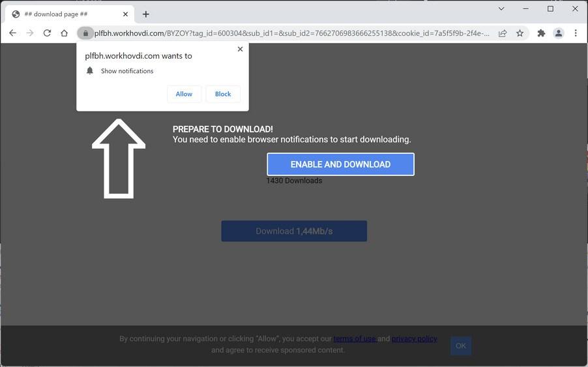Select the '## download page ##' tab
The image size is (588, 367).
pyautogui.click(x=70, y=14)
